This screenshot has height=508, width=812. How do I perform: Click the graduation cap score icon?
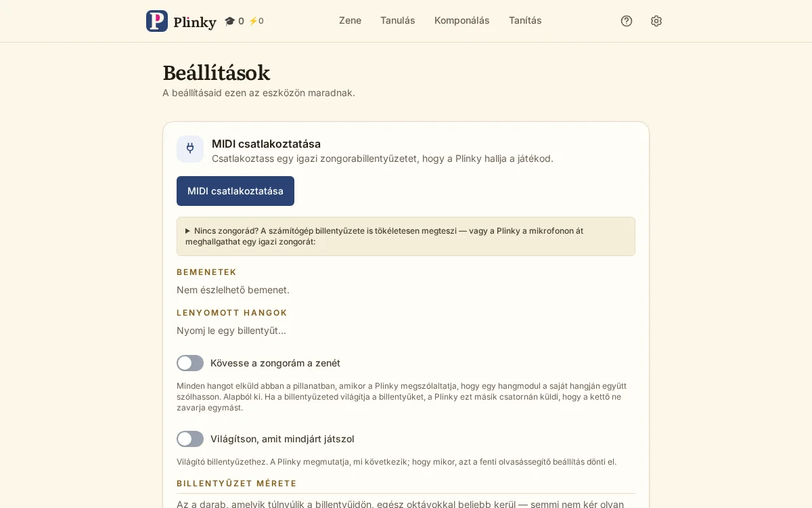(x=229, y=21)
